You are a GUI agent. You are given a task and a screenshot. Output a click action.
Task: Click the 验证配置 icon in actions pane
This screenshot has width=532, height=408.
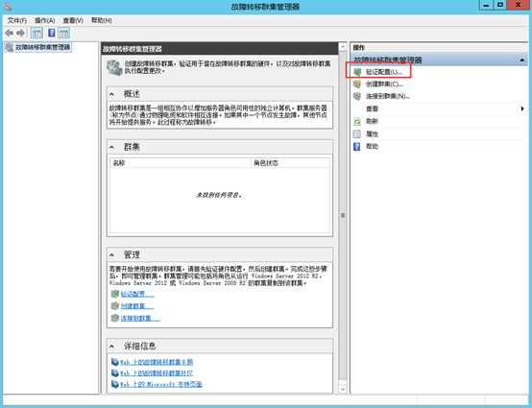pyautogui.click(x=357, y=72)
